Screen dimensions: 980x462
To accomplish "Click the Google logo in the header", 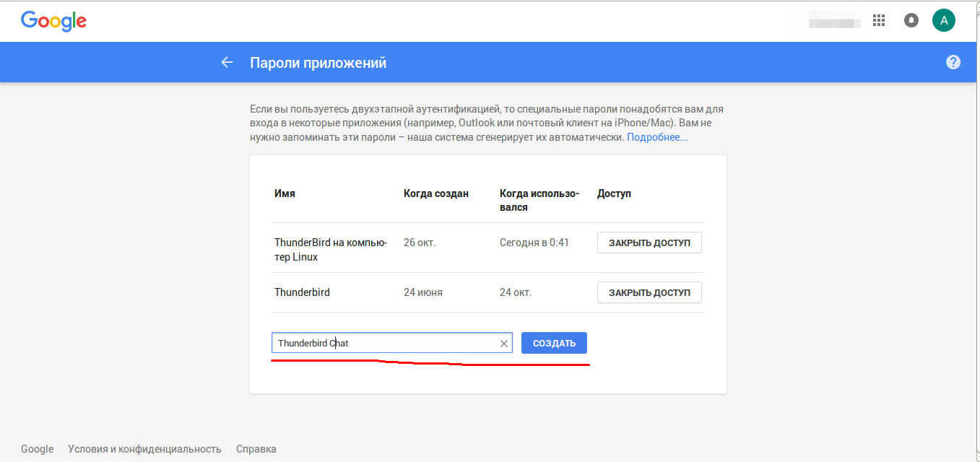I will (x=53, y=21).
